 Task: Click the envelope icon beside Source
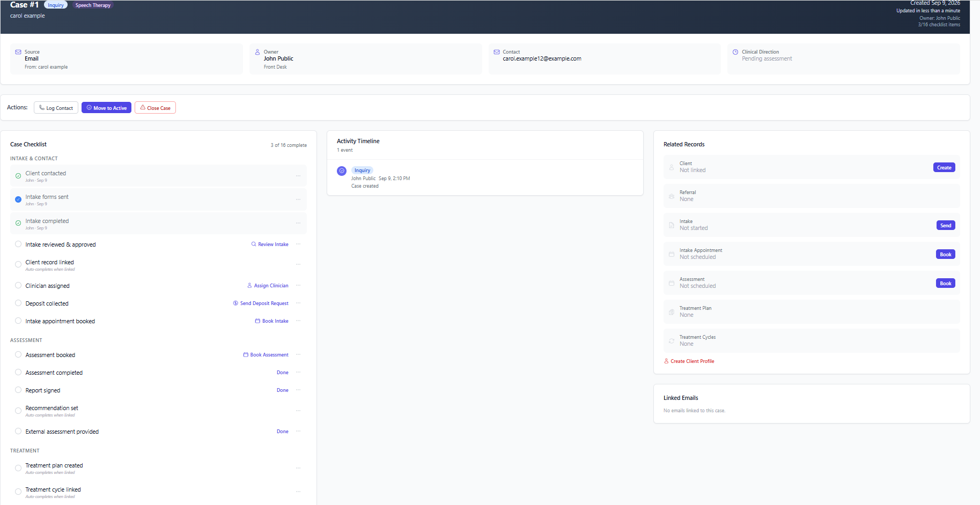[18, 52]
